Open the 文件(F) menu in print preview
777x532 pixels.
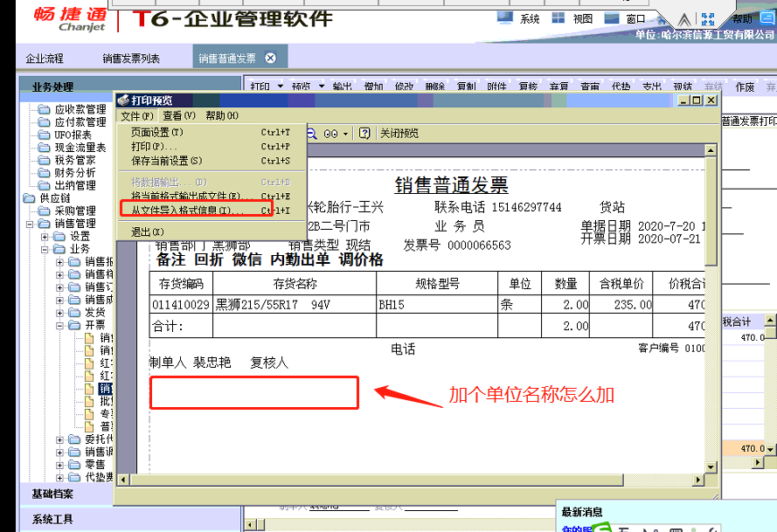pos(137,116)
